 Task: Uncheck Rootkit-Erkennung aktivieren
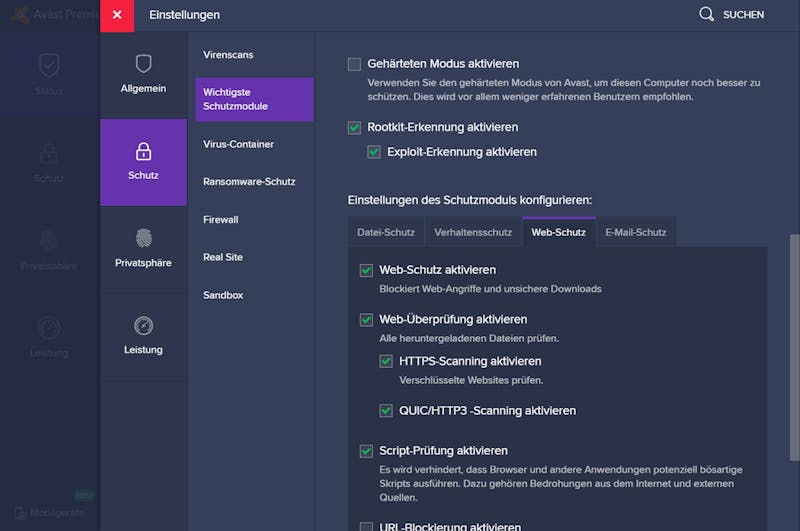point(354,128)
